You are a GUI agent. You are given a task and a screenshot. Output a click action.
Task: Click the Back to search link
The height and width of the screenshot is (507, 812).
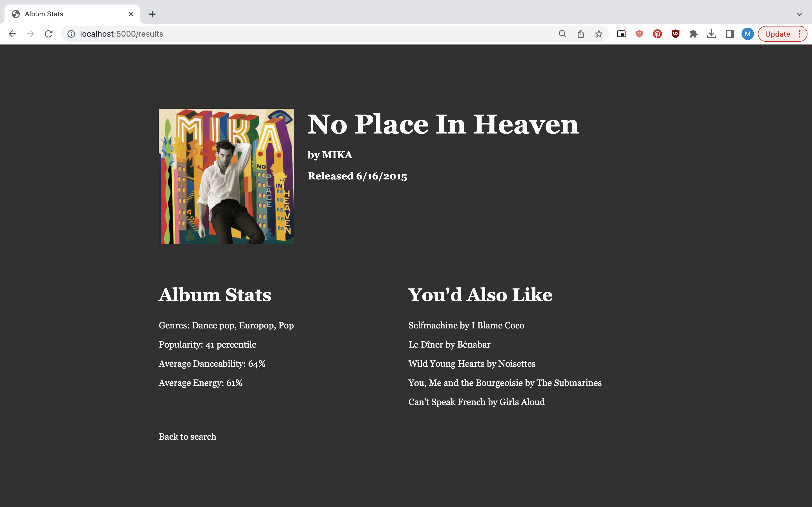187,436
